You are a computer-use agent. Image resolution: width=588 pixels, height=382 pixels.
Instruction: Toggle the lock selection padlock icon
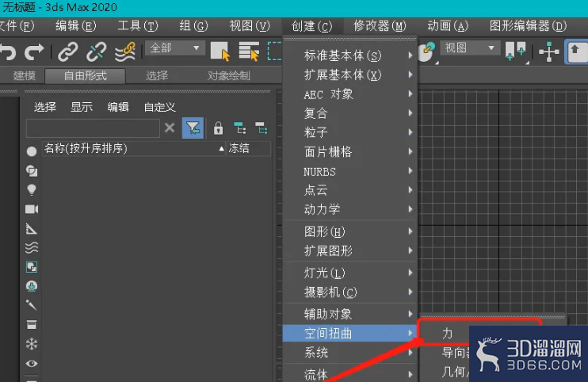[218, 128]
